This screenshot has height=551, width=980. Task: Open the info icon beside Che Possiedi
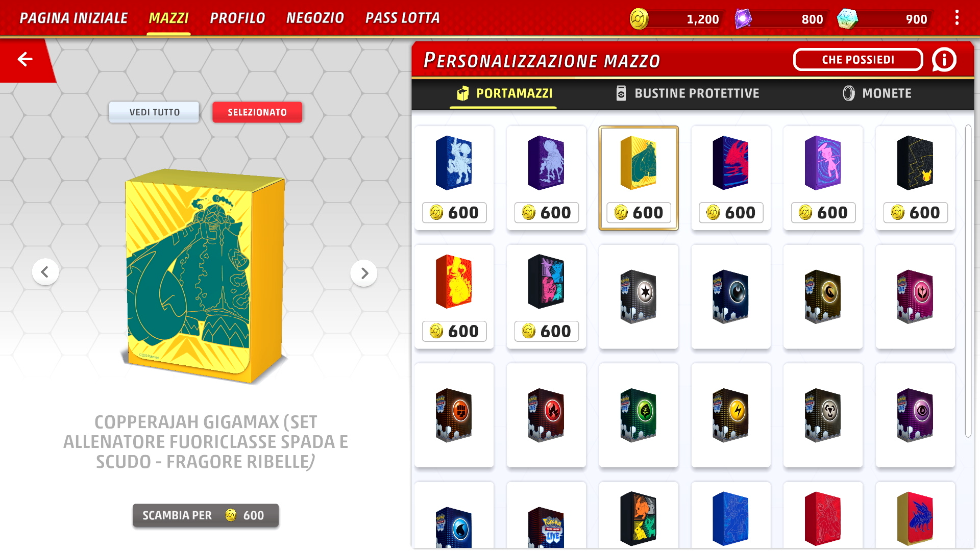[944, 60]
